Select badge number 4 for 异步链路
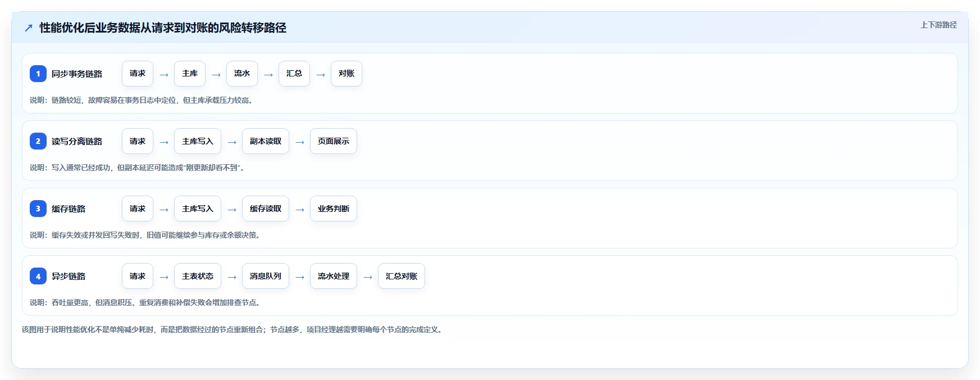The image size is (980, 380). click(38, 276)
